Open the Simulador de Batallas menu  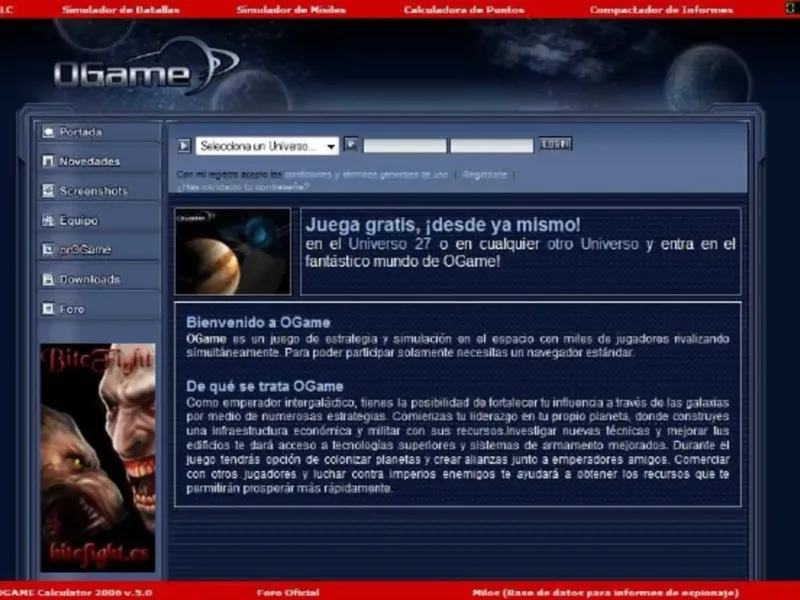click(120, 10)
